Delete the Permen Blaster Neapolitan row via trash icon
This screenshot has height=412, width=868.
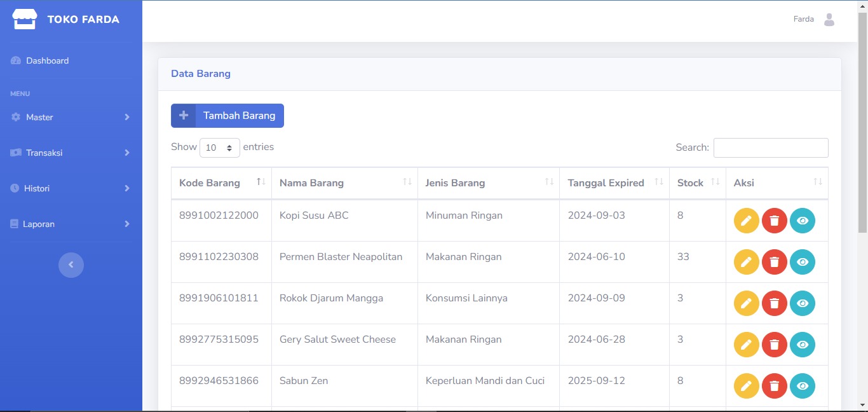774,262
